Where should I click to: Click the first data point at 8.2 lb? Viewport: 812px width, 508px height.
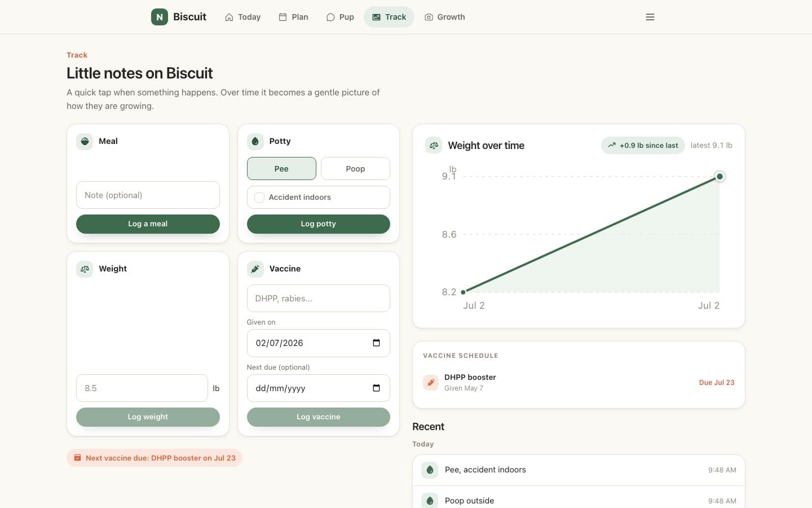(x=463, y=292)
